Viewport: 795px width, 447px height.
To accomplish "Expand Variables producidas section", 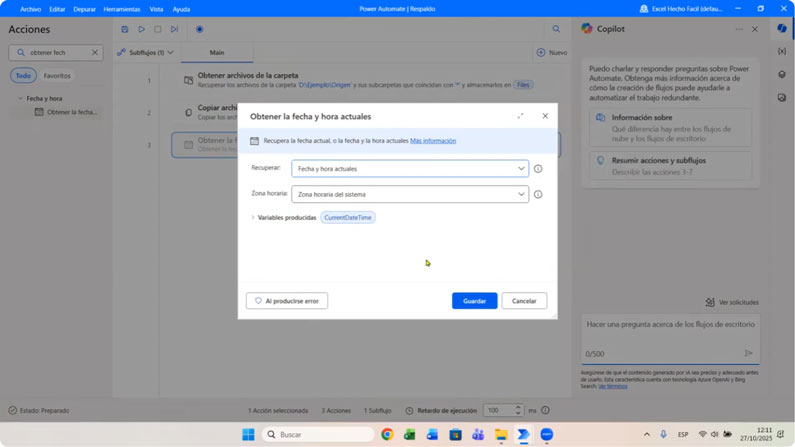I will (253, 217).
